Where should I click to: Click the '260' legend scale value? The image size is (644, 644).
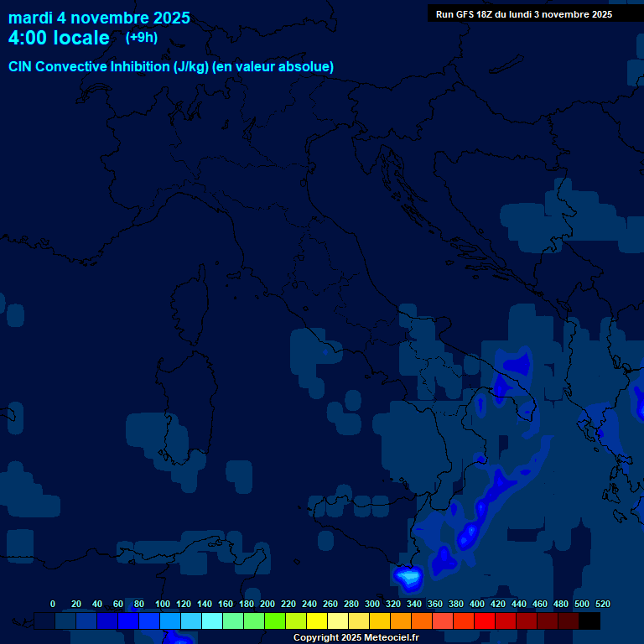click(330, 604)
